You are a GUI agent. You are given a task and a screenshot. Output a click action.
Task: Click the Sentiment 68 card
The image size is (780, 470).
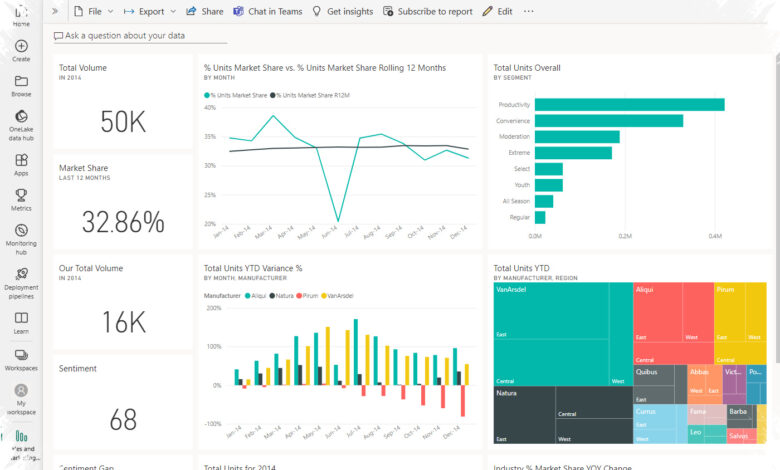tap(123, 402)
